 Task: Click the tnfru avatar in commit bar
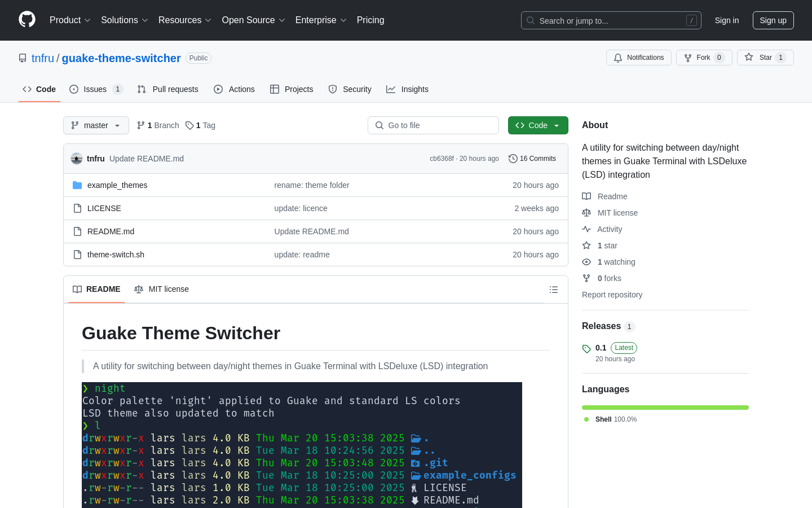(77, 159)
